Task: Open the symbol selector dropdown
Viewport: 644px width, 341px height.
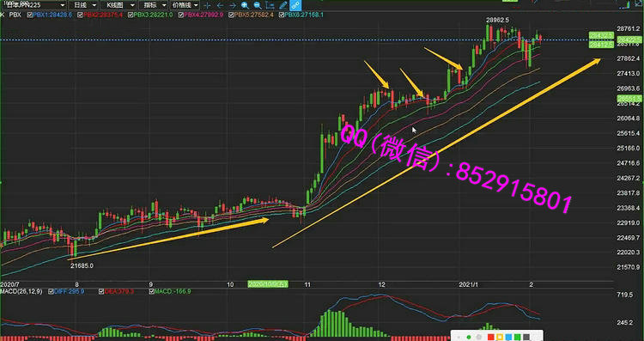Action: coord(33,5)
